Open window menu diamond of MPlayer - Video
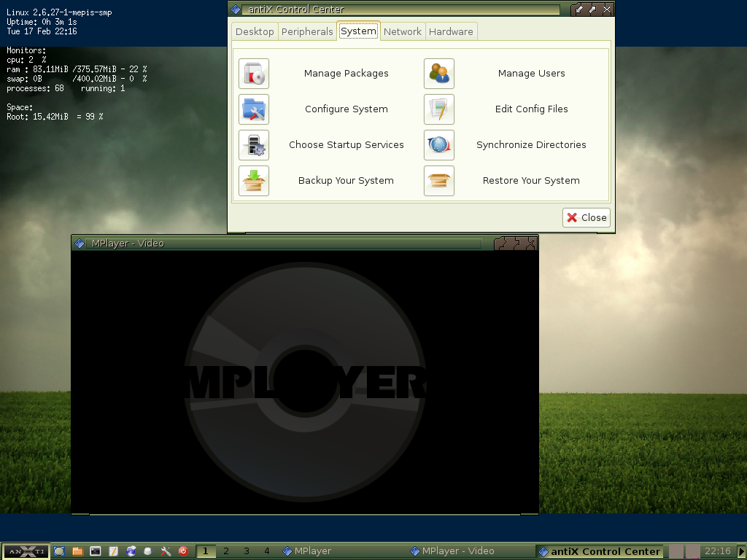This screenshot has width=747, height=560. coord(80,244)
